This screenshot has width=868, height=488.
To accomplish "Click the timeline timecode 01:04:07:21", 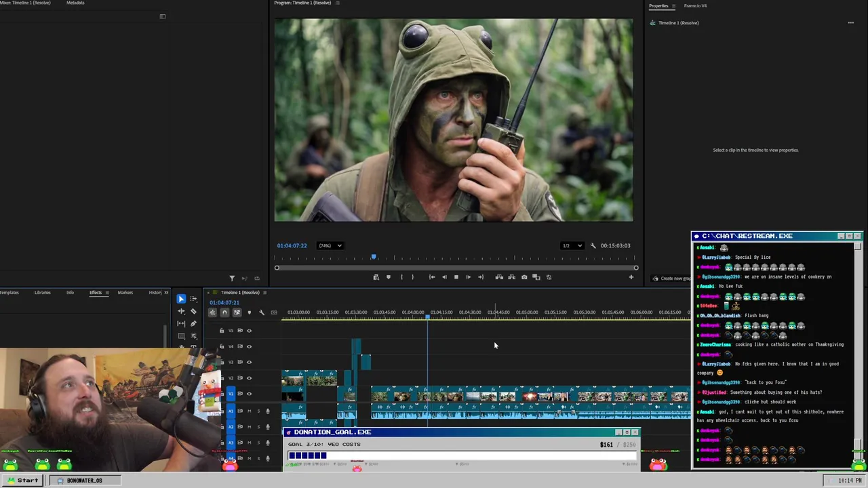I will 224,302.
